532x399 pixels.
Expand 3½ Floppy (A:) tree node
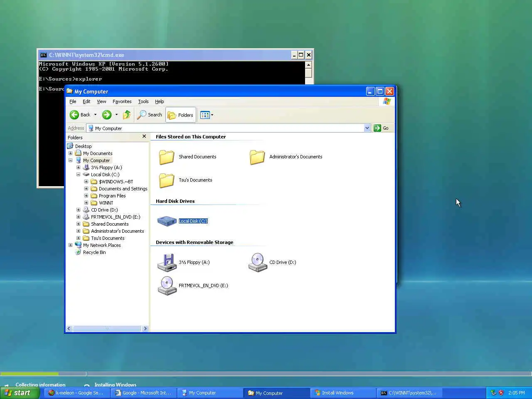click(78, 167)
